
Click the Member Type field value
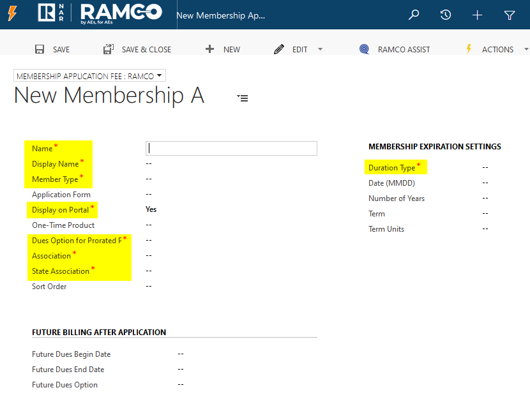(149, 179)
